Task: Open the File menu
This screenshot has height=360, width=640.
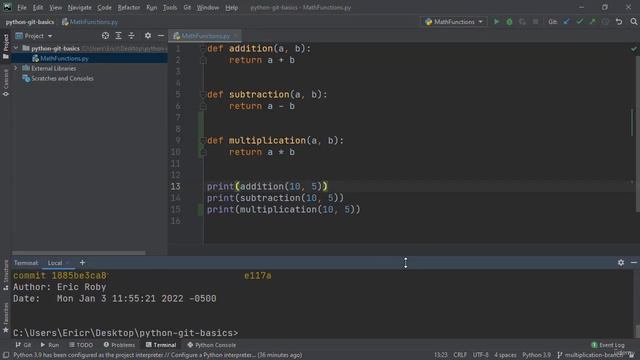Action: click(22, 7)
